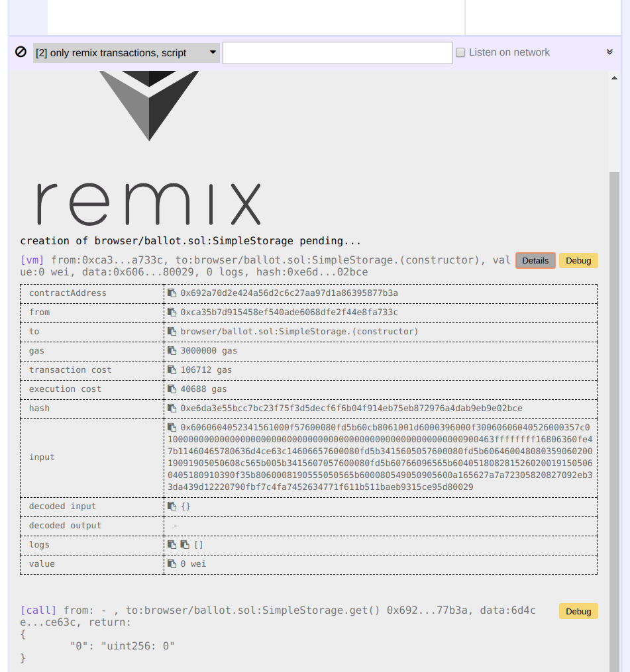Click the '106712 gas' transaction cost text
The height and width of the screenshot is (672, 630).
tap(206, 370)
